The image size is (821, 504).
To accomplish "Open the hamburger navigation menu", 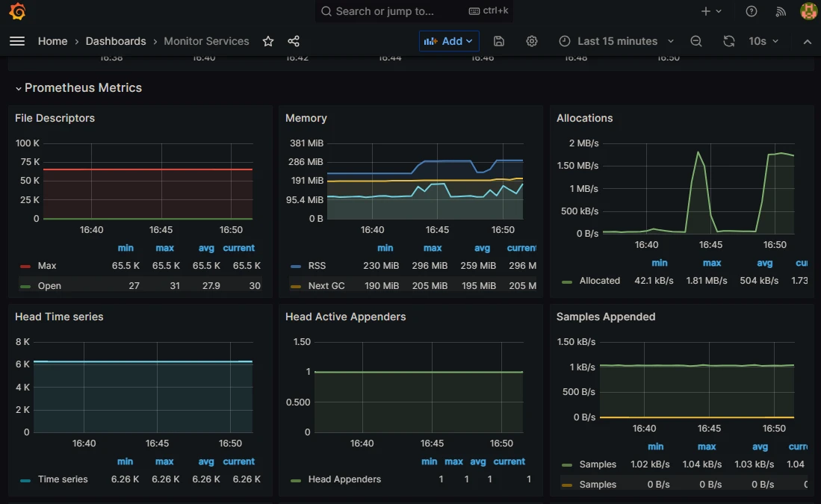I will (x=17, y=41).
